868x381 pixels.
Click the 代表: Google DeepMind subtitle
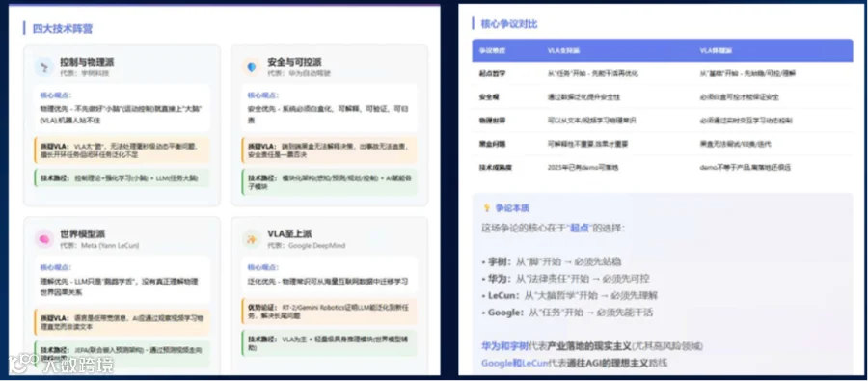[x=306, y=245]
